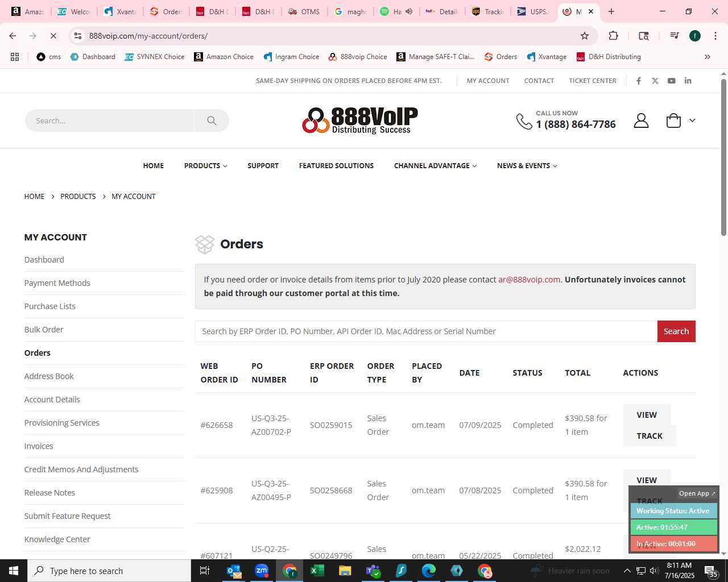Open Outlook from the taskbar

234,571
